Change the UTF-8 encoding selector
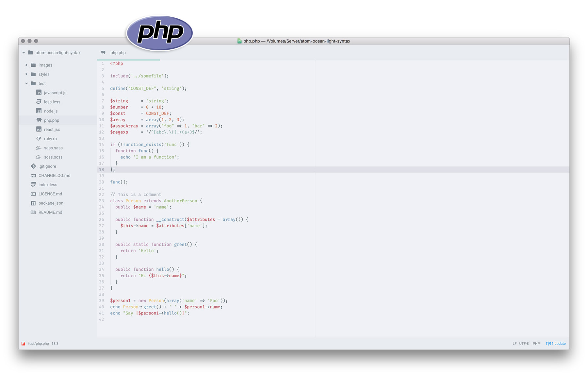 point(524,344)
